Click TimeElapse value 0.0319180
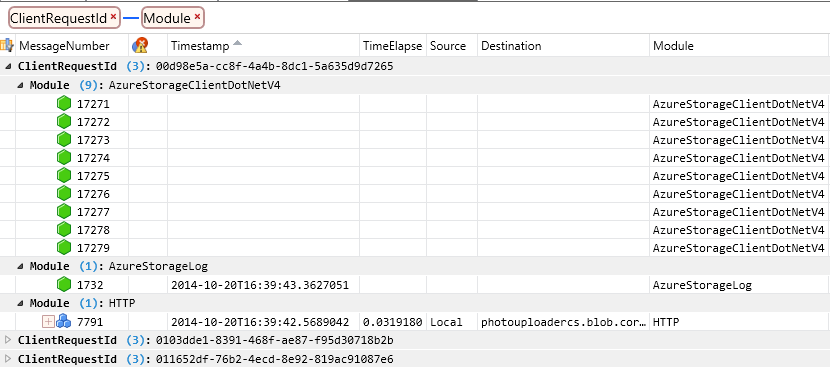 pos(392,322)
